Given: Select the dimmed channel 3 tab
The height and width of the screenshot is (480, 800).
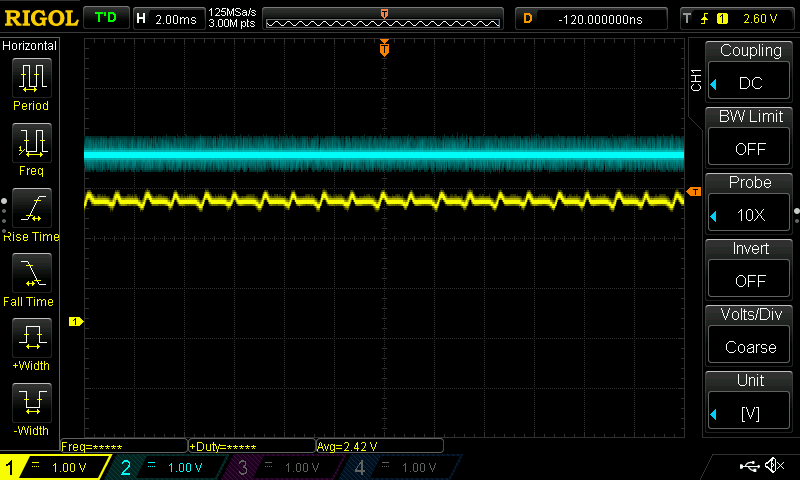Looking at the screenshot, I should click(x=286, y=467).
